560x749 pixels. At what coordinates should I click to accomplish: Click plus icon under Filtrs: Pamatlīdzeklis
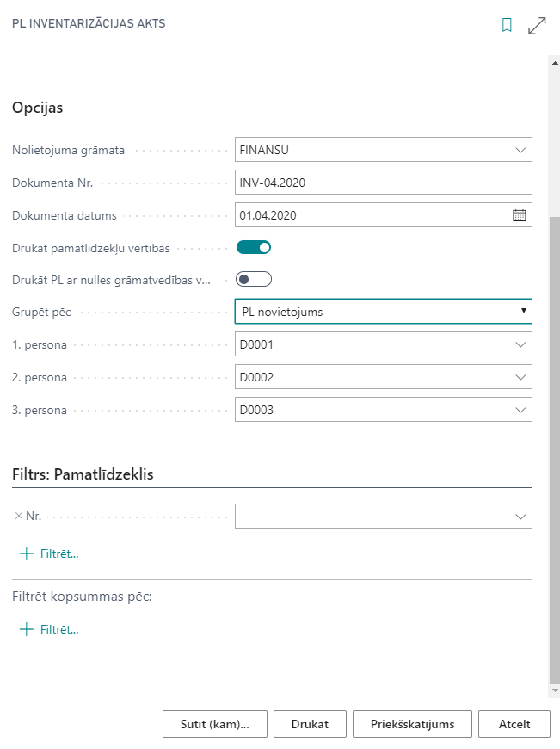(x=27, y=554)
